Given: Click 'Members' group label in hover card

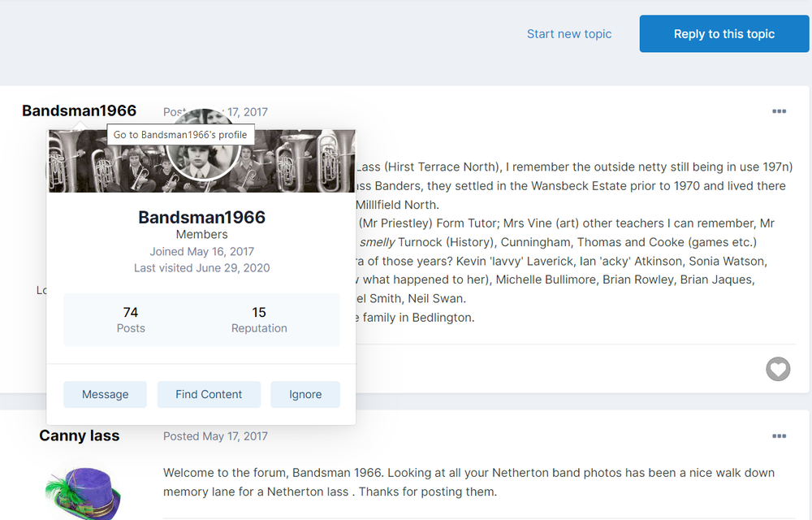Looking at the screenshot, I should 201,235.
